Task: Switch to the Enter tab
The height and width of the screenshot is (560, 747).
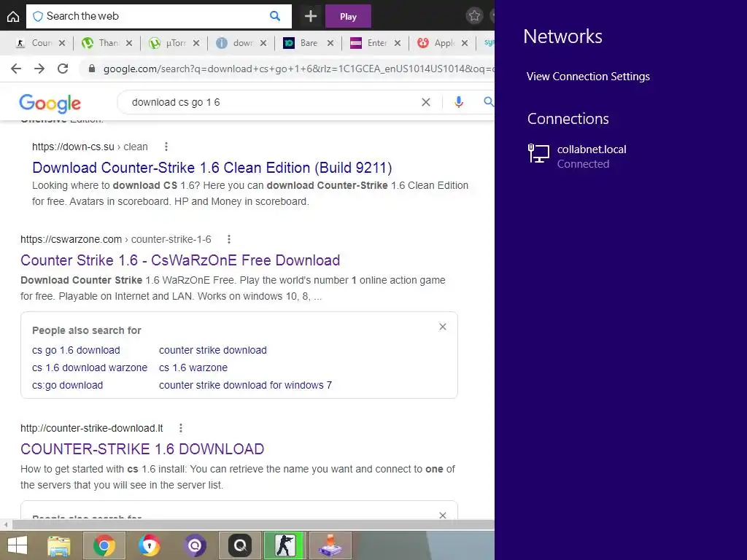Action: [x=368, y=43]
